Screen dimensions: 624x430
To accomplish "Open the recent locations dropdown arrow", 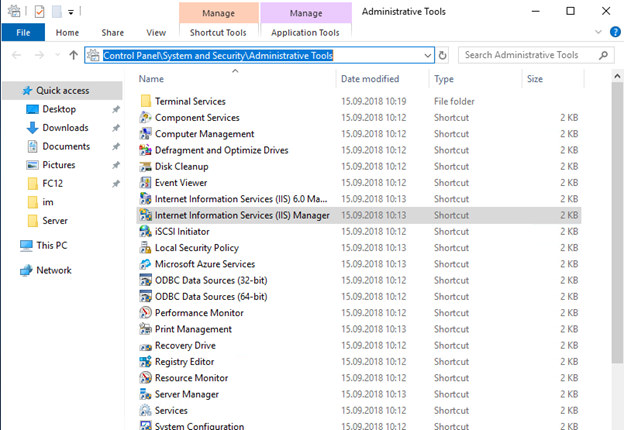I will click(58, 55).
